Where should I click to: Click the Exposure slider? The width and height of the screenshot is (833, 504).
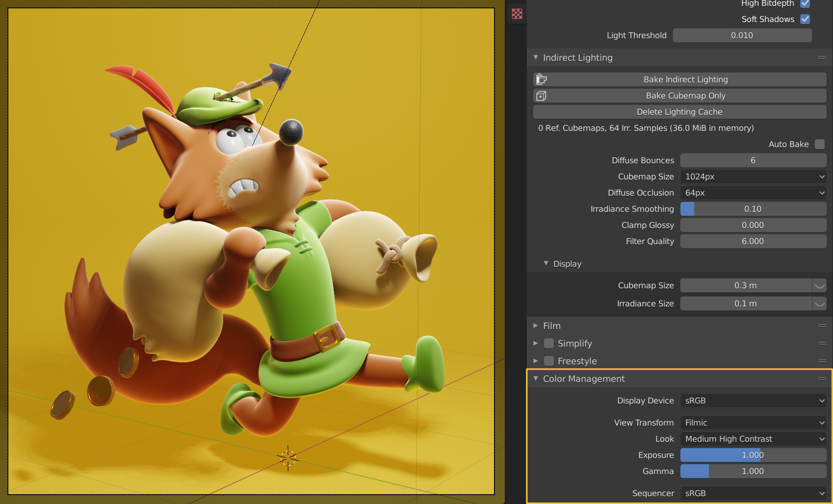click(x=753, y=455)
